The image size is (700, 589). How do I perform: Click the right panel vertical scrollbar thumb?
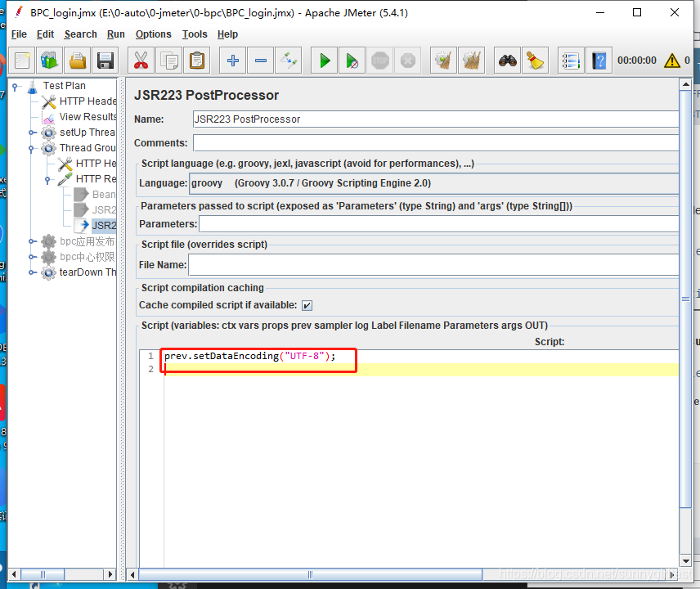pos(685,299)
